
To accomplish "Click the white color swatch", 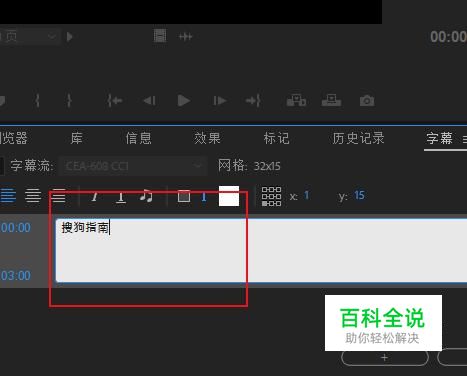I will (x=229, y=196).
